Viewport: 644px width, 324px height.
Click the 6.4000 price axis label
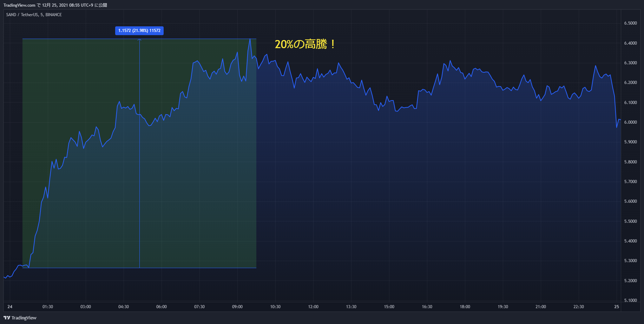click(x=630, y=43)
